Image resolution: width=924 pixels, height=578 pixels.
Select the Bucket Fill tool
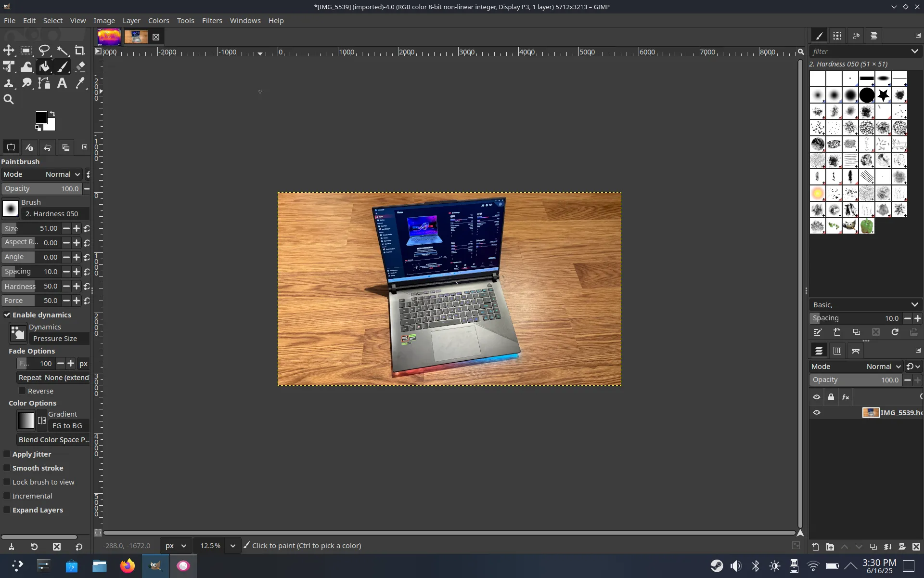pos(44,67)
